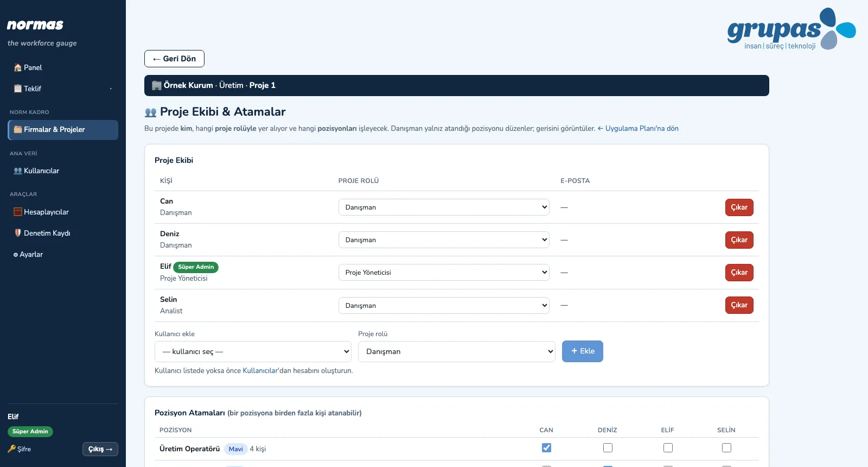Screen dimensions: 868x467
Task: Open Can's project role dropdown
Action: click(444, 207)
